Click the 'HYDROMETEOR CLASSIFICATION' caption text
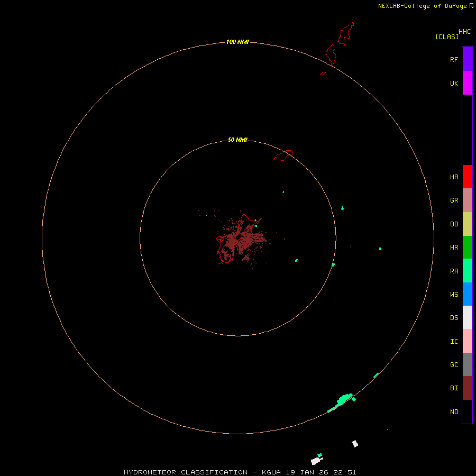The width and height of the screenshot is (476, 476). click(186, 472)
